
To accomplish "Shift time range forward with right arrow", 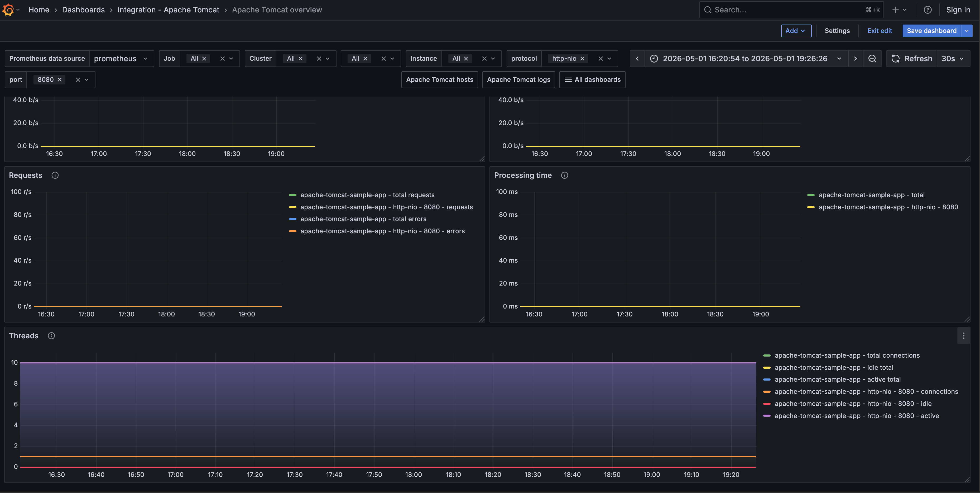I will (x=855, y=59).
